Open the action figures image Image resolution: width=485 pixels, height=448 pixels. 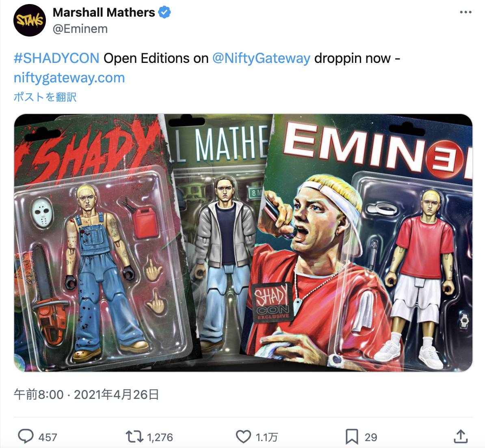coord(243,243)
